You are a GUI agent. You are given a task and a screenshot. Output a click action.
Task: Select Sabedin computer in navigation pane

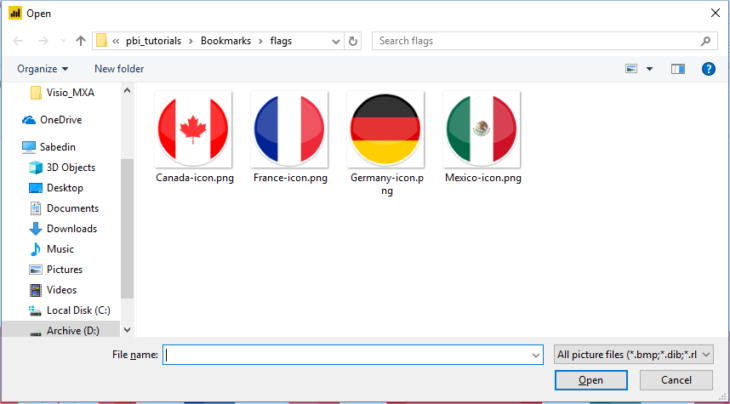pyautogui.click(x=48, y=147)
